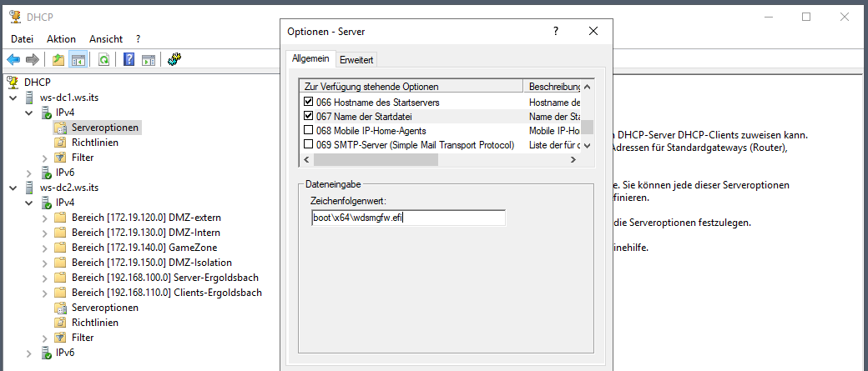The height and width of the screenshot is (371, 868).
Task: Click the folder icon of Bereich GameZone
Action: click(60, 247)
